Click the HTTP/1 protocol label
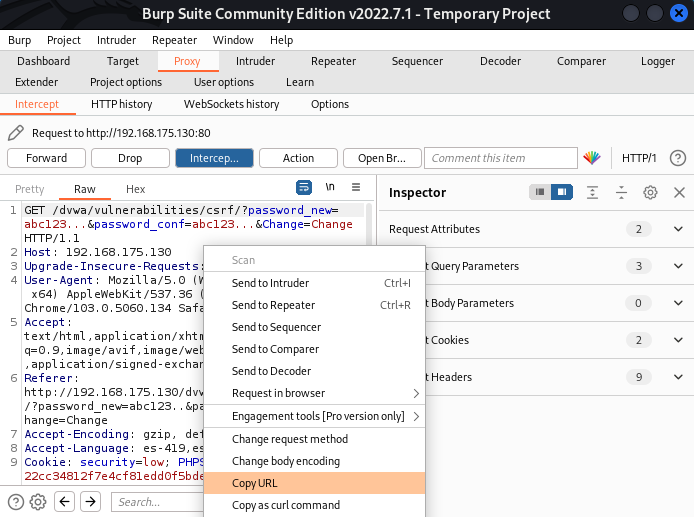 (639, 158)
